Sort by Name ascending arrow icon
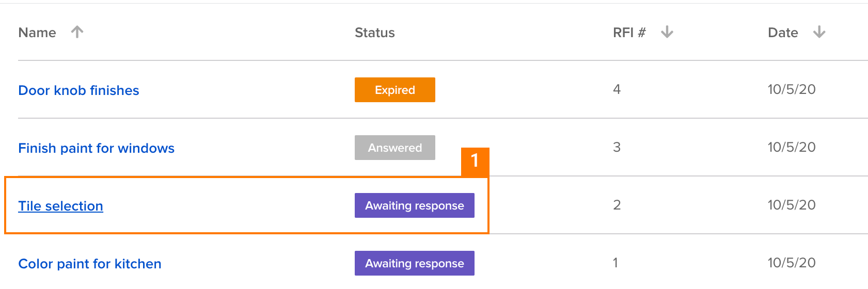The width and height of the screenshot is (868, 289). (x=77, y=32)
